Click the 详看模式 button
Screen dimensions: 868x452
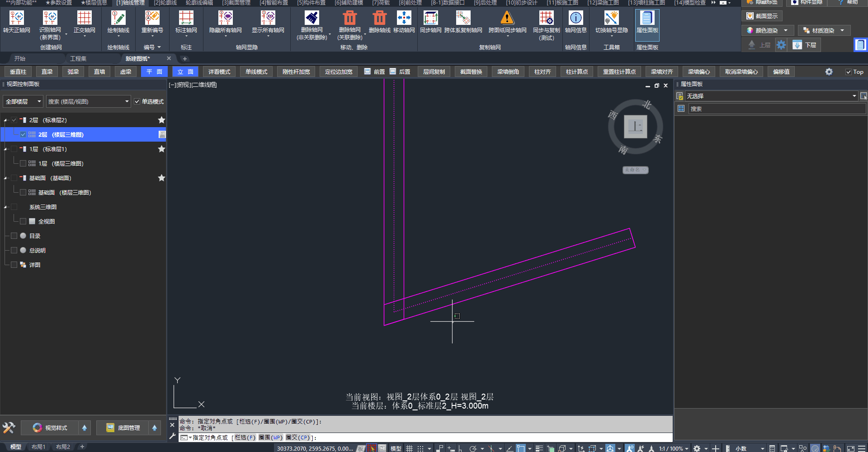point(219,72)
